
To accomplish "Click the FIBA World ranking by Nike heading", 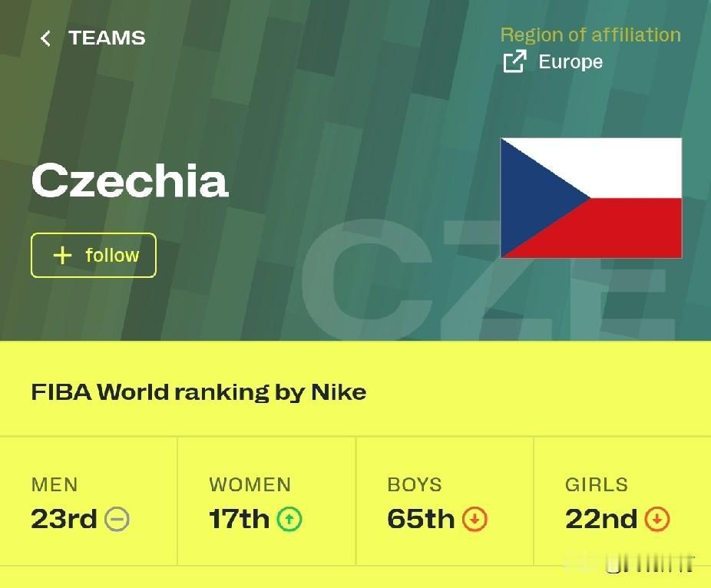I will click(199, 392).
